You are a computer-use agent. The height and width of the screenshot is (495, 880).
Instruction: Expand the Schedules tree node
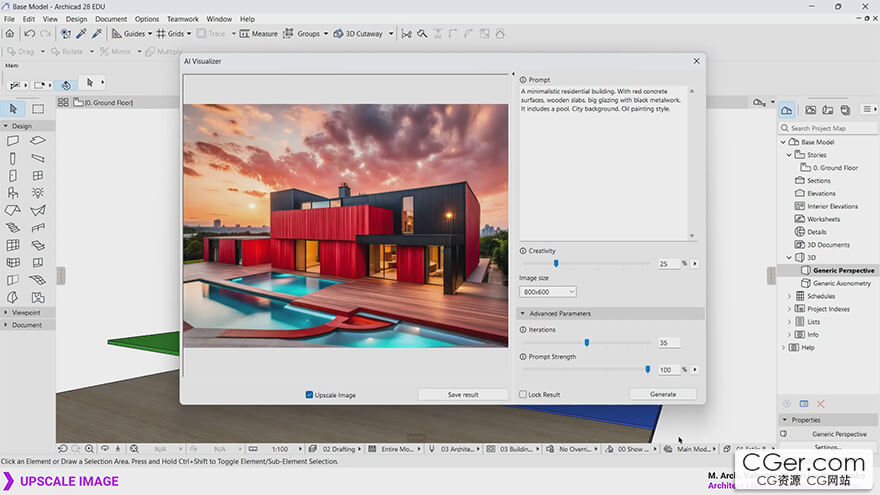coord(789,296)
